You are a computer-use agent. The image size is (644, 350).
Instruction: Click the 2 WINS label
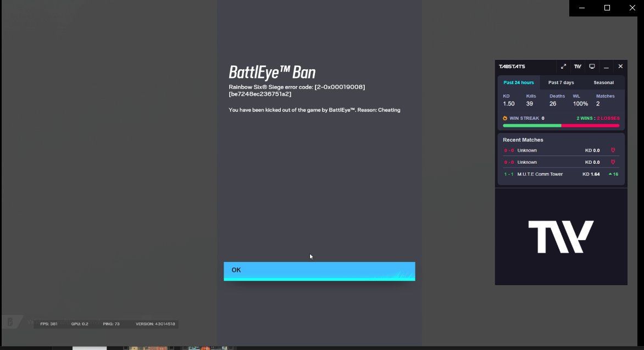click(x=585, y=118)
